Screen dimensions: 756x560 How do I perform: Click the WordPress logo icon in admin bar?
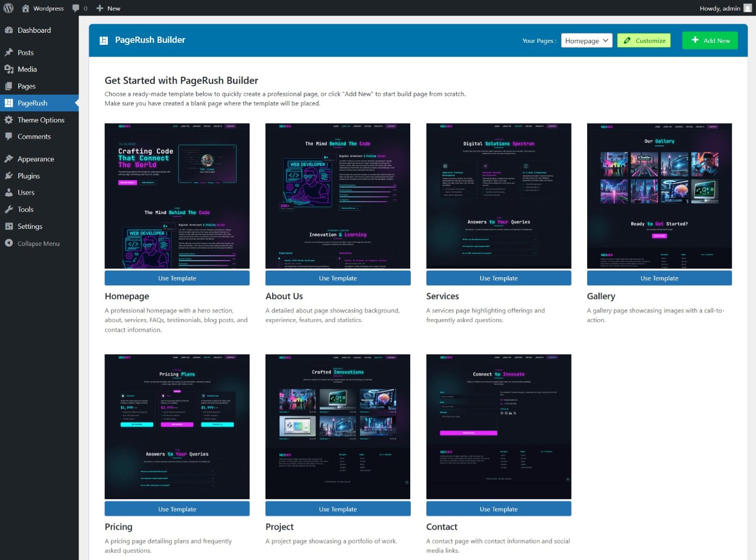point(9,8)
